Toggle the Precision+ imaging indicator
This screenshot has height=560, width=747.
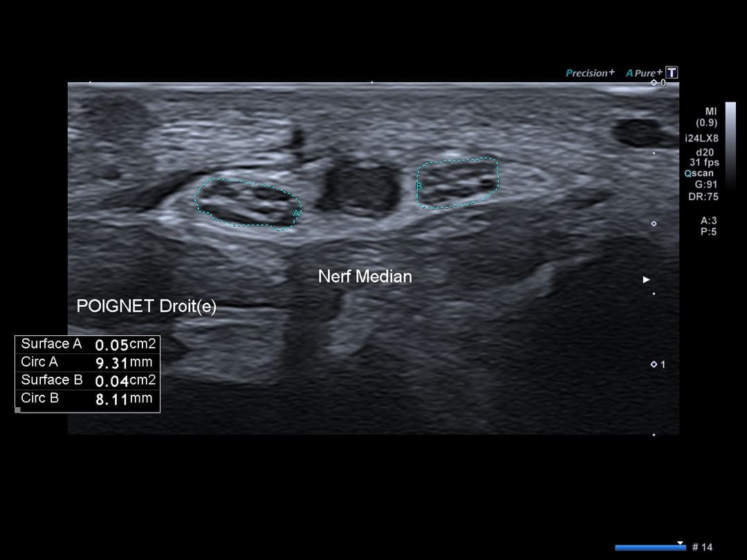(590, 73)
